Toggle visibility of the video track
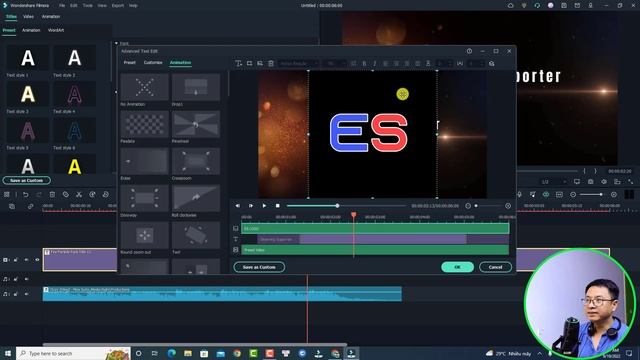 click(x=37, y=260)
